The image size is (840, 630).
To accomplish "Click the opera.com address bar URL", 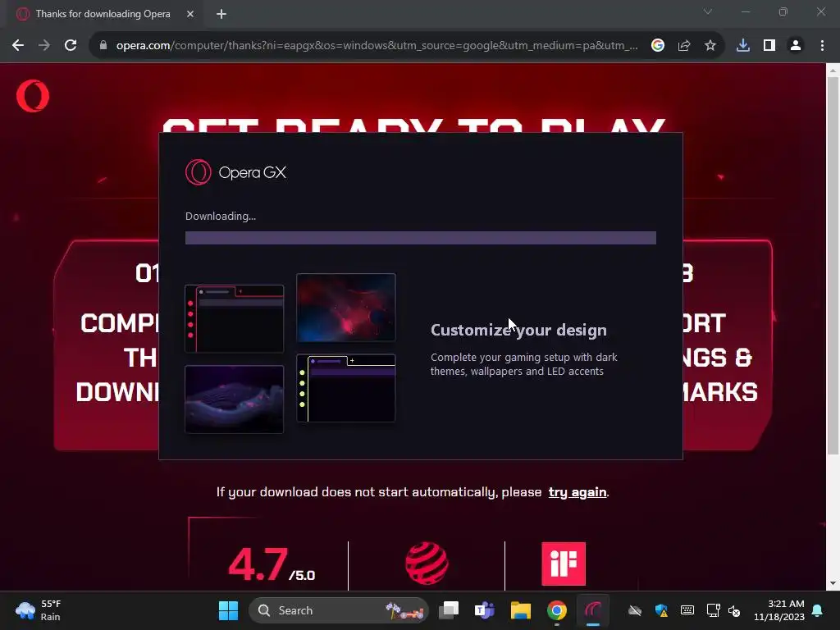I will click(377, 46).
